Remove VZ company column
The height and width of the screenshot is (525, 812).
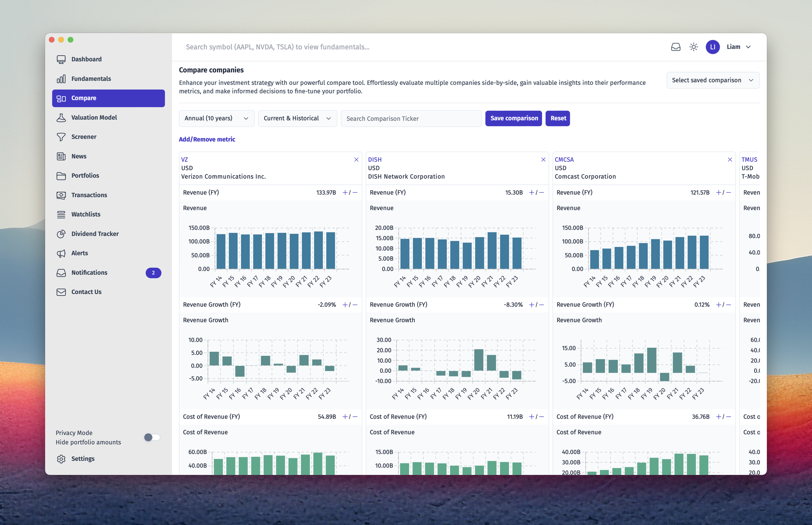point(356,160)
